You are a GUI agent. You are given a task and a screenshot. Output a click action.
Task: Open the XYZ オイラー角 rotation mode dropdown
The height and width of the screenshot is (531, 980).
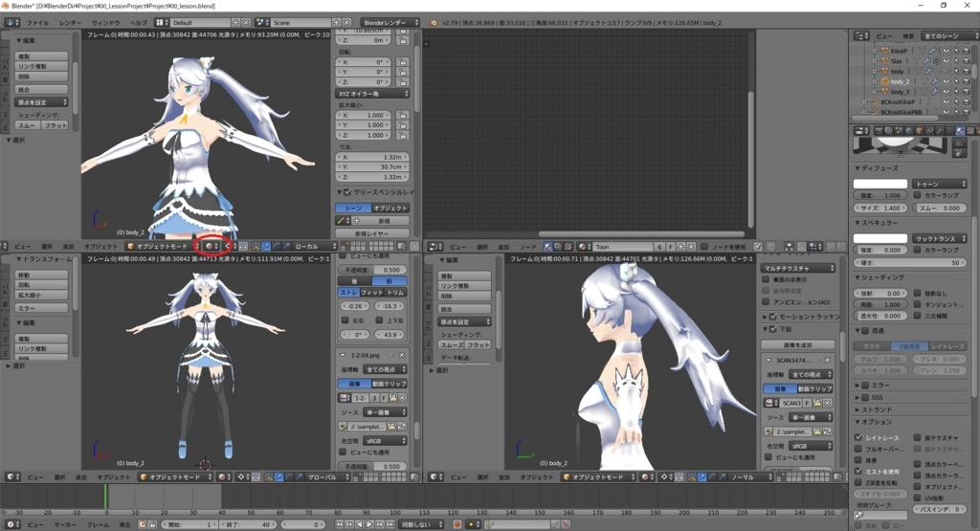[372, 93]
